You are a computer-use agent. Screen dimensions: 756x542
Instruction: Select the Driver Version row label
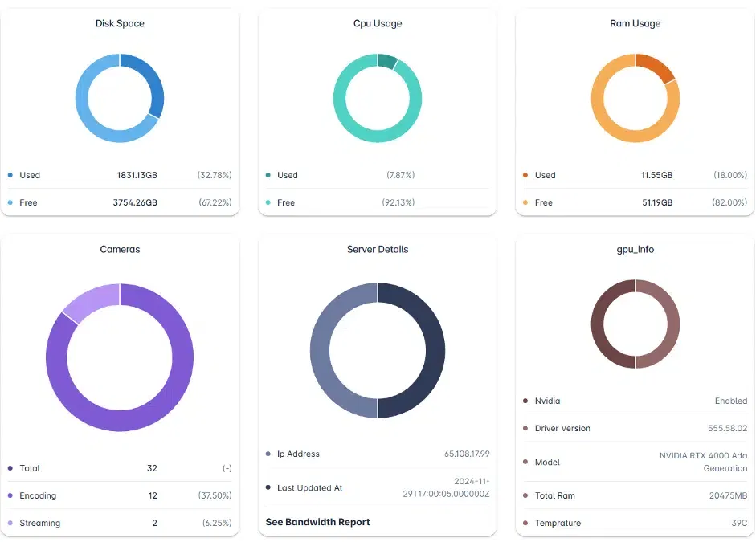coord(562,428)
